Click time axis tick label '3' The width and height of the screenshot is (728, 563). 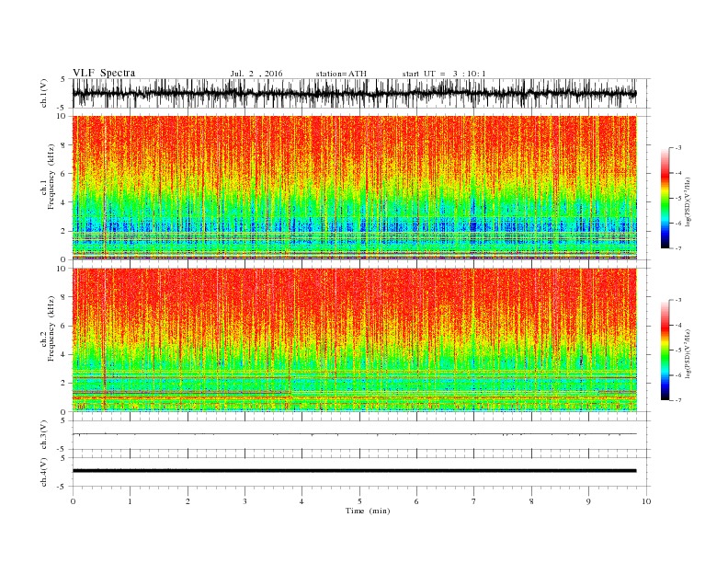coord(245,501)
